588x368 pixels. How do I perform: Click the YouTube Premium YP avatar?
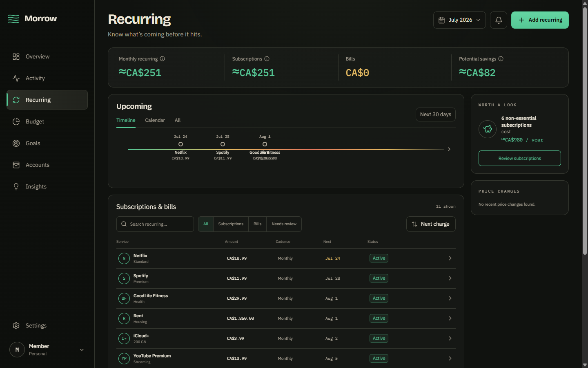(124, 359)
